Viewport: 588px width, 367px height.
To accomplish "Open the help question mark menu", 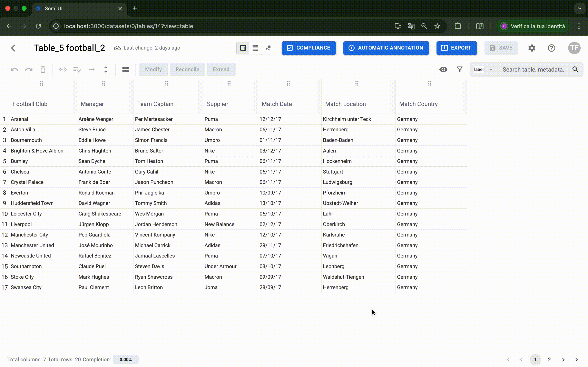I will click(551, 48).
